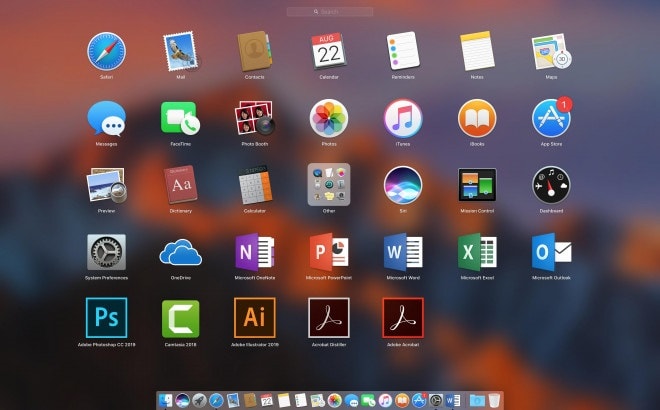This screenshot has width=660, height=410.
Task: Open Contacts from the Dock
Action: click(250, 400)
